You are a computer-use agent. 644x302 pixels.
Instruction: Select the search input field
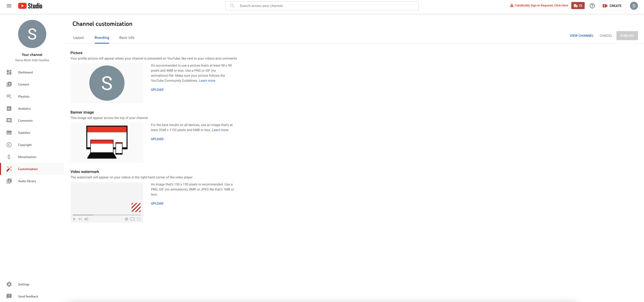click(322, 6)
